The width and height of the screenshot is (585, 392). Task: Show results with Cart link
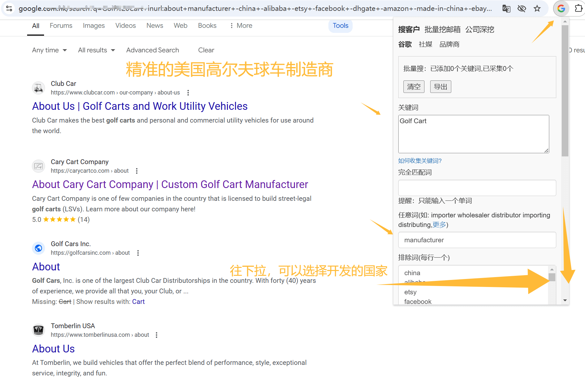pyautogui.click(x=138, y=302)
